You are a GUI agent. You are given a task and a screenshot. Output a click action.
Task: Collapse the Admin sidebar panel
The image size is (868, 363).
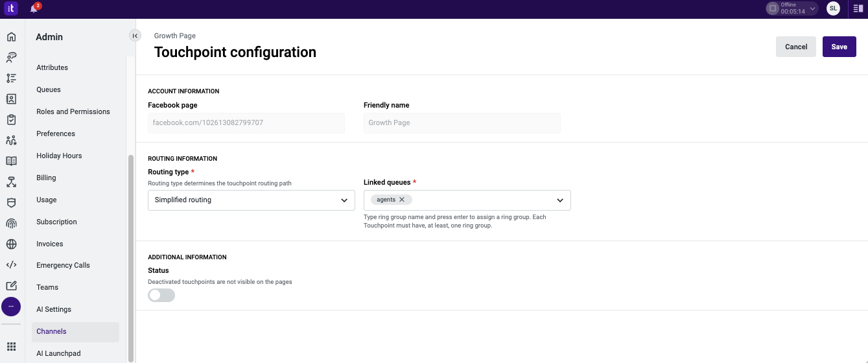pos(135,36)
